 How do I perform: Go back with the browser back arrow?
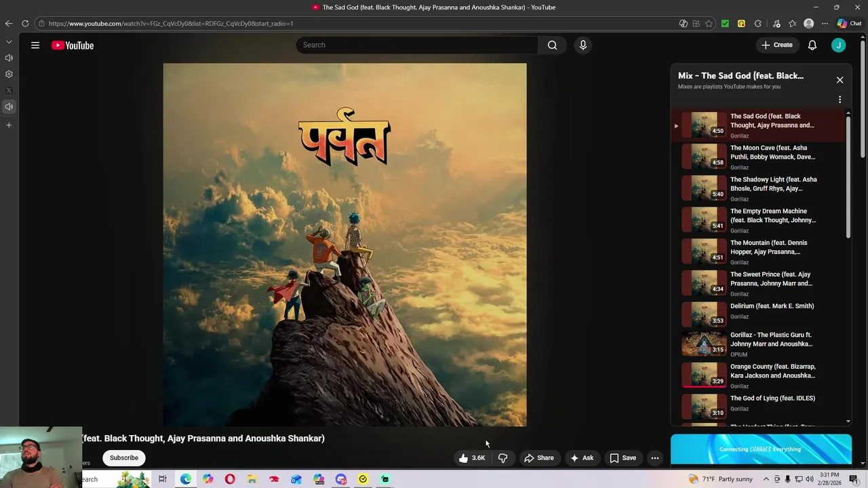pyautogui.click(x=8, y=24)
